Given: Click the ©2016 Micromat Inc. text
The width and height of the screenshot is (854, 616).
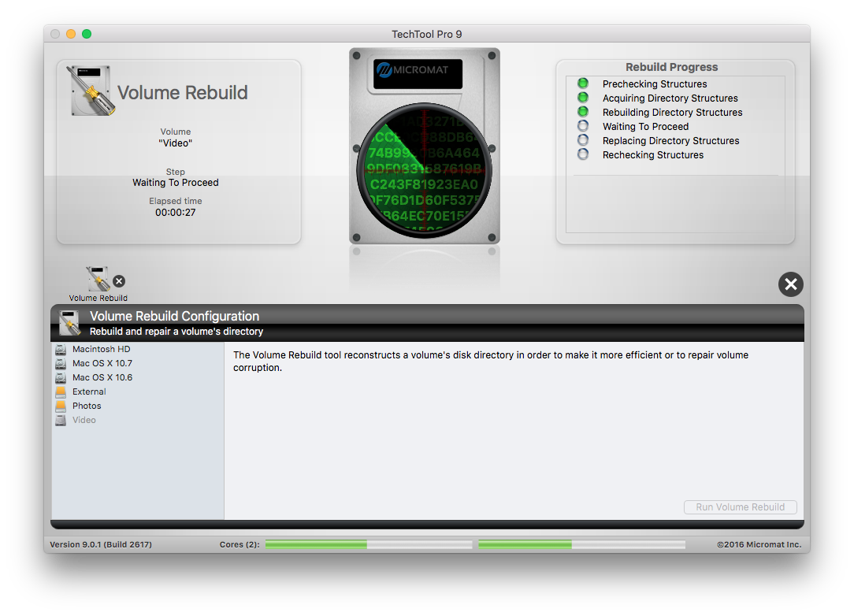Looking at the screenshot, I should pyautogui.click(x=759, y=544).
